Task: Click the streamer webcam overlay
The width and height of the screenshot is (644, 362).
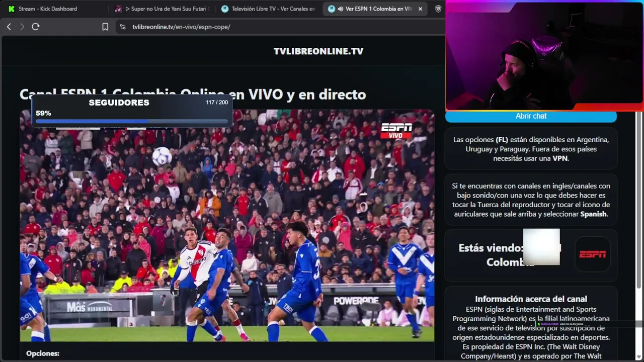Action: coord(544,55)
